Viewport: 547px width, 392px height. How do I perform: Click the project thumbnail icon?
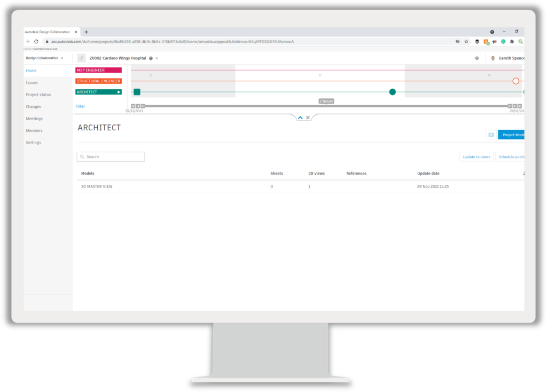click(x=81, y=58)
